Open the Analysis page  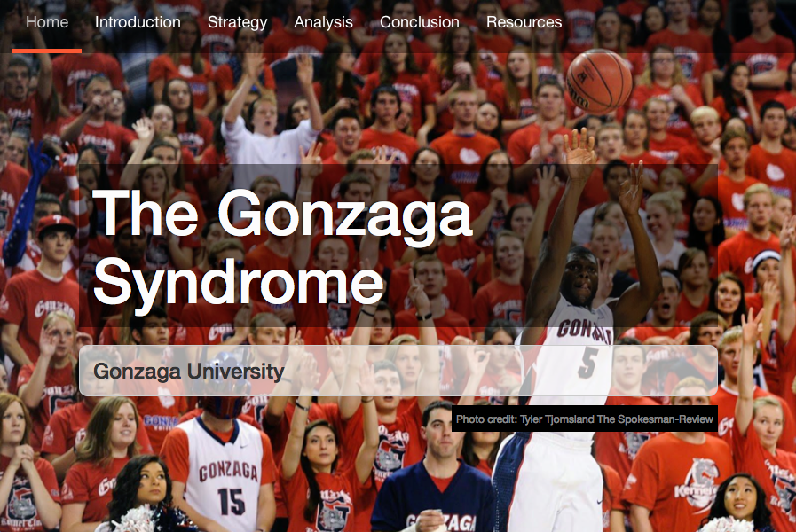[323, 22]
